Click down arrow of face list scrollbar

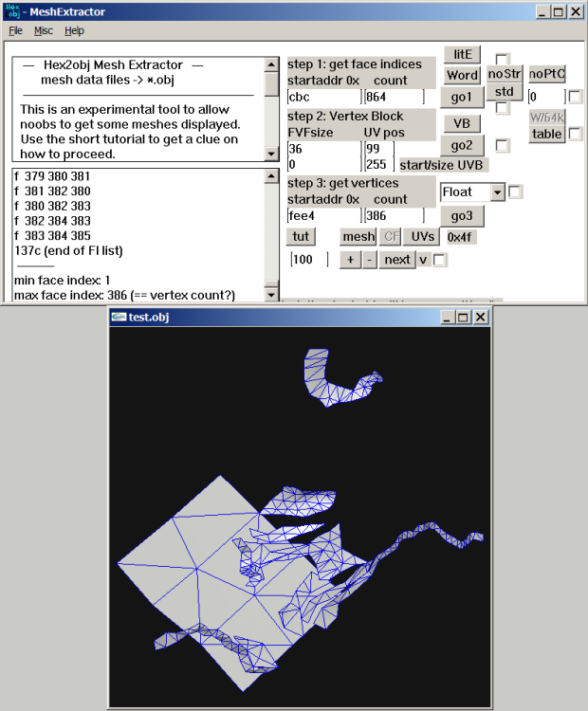pos(271,295)
